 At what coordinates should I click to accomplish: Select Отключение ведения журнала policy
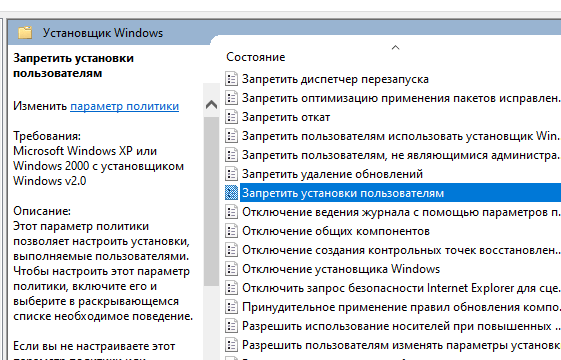(401, 212)
